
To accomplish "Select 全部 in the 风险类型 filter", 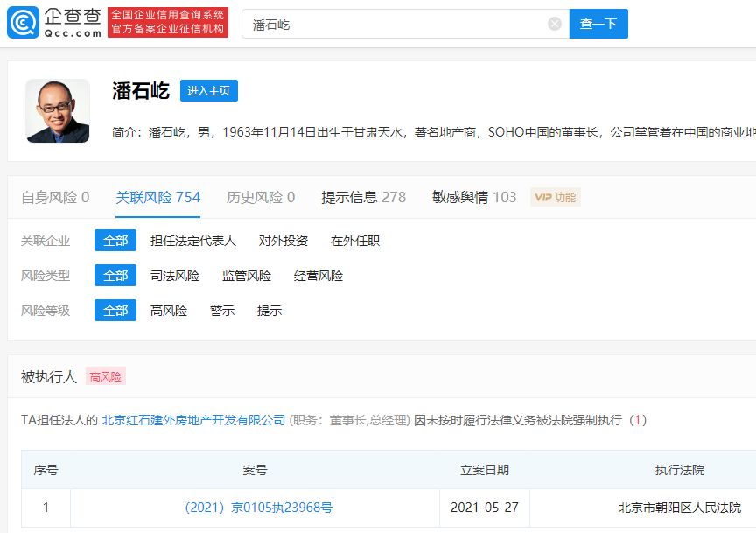I will (115, 276).
